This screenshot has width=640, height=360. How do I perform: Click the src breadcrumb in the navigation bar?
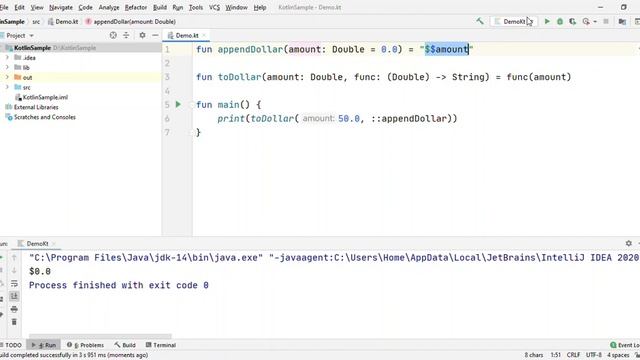pyautogui.click(x=36, y=22)
